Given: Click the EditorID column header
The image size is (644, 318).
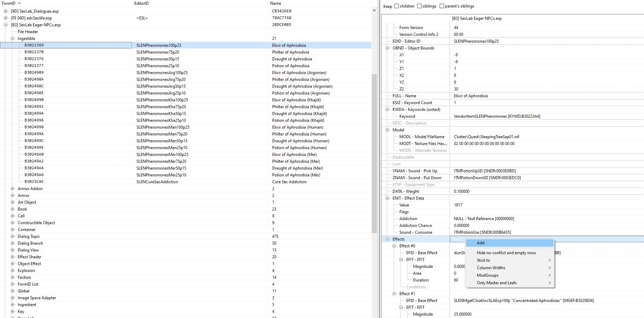Looking at the screenshot, I should point(142,3).
